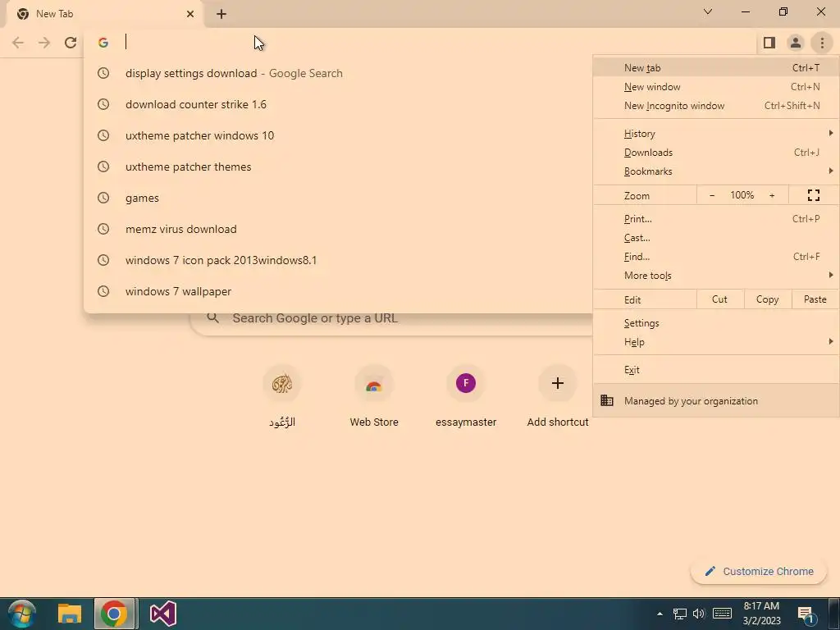Click the fullscreen zoom icon
The image size is (840, 630).
(x=813, y=195)
